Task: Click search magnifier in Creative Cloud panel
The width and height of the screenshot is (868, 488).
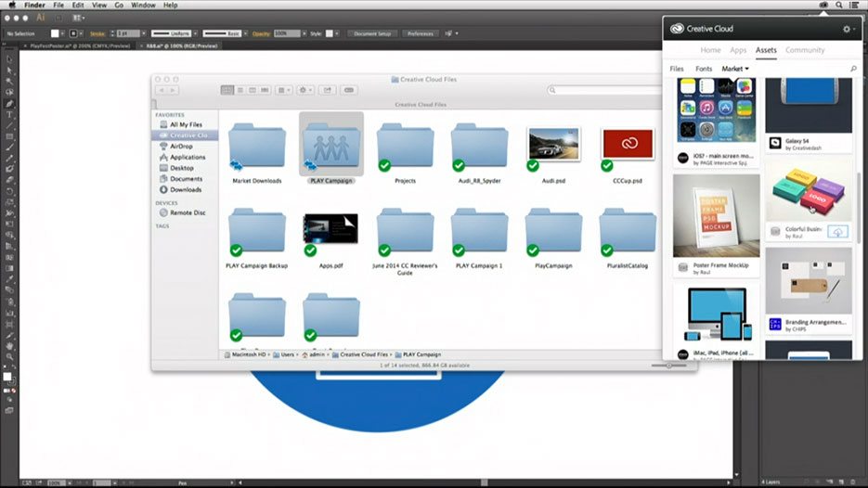Action: (x=853, y=69)
